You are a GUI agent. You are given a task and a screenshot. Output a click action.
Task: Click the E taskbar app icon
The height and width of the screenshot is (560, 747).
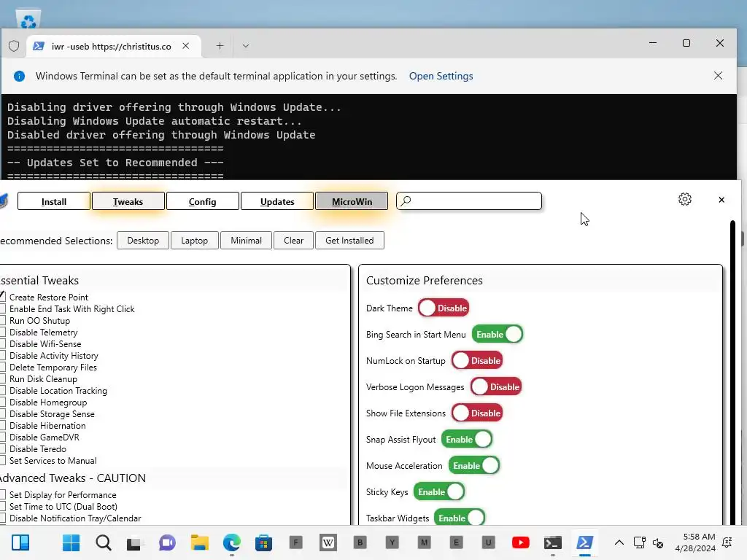(457, 542)
